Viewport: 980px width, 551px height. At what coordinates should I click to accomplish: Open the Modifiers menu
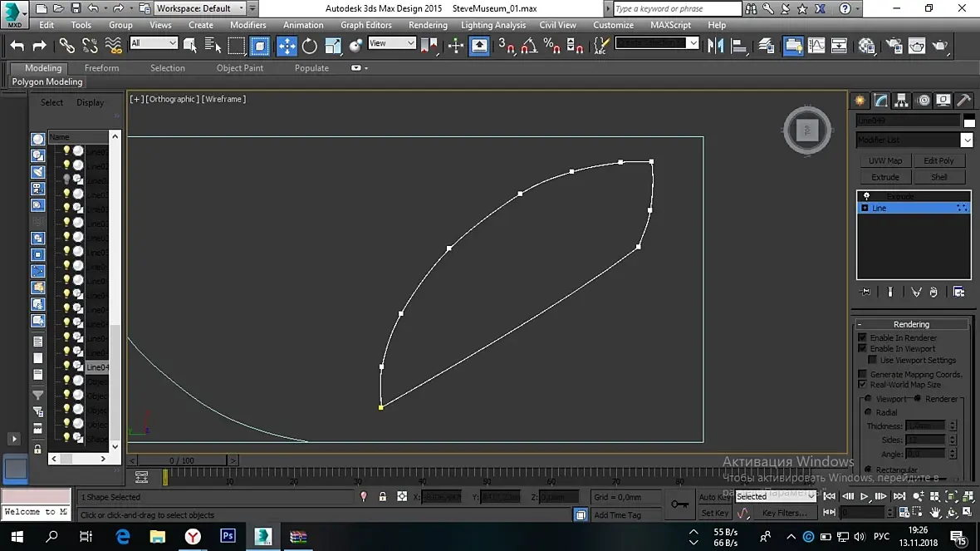247,25
